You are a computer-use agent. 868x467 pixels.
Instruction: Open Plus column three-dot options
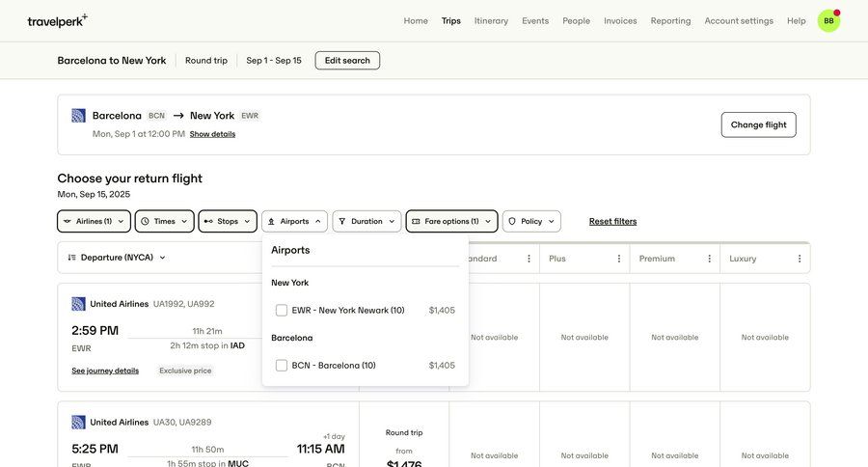(x=619, y=259)
